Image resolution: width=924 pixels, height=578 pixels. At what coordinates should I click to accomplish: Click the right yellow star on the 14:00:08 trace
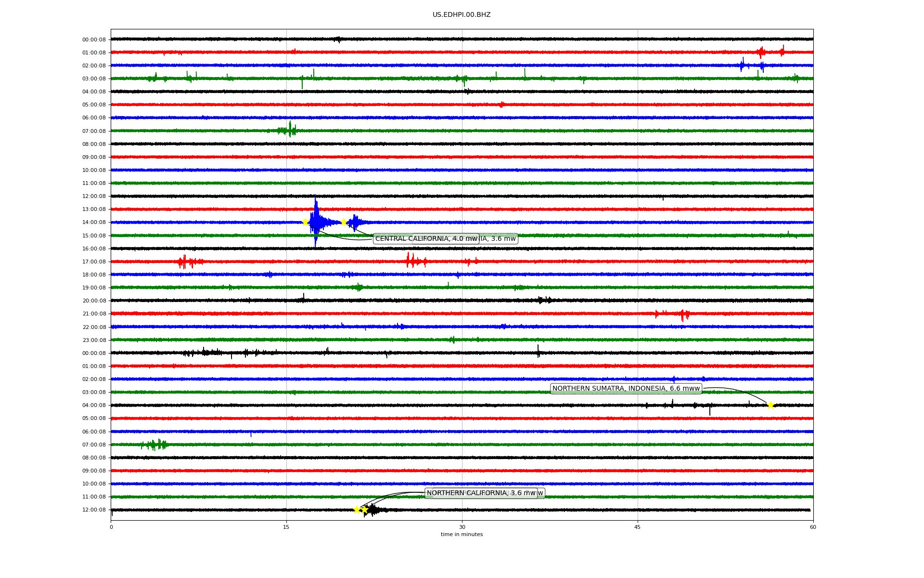tap(344, 222)
